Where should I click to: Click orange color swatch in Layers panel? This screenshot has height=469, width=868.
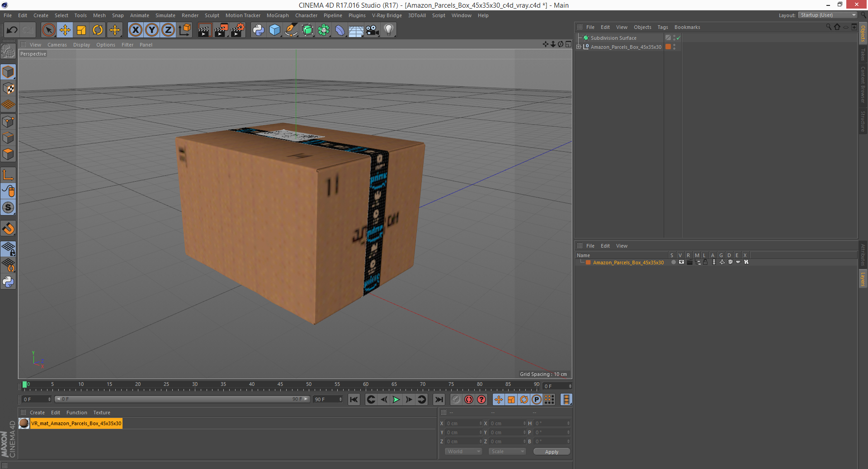point(588,263)
